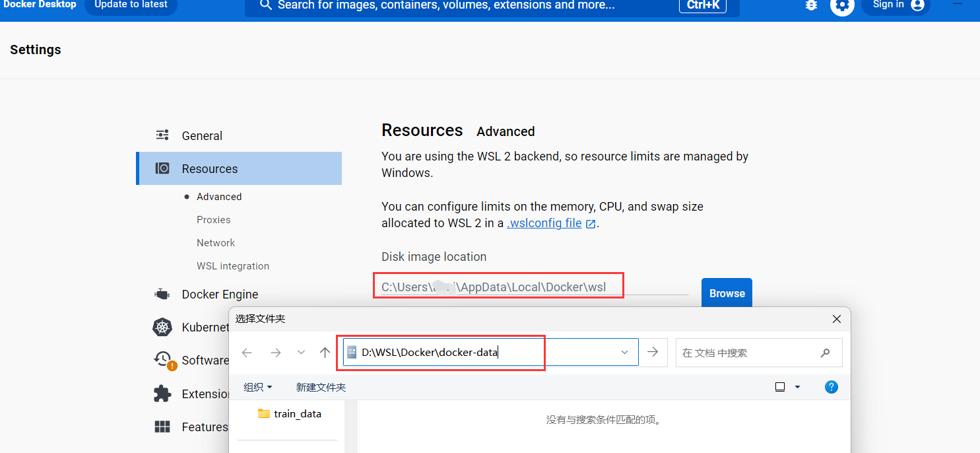
Task: Click the Software updates clock icon
Action: [164, 360]
